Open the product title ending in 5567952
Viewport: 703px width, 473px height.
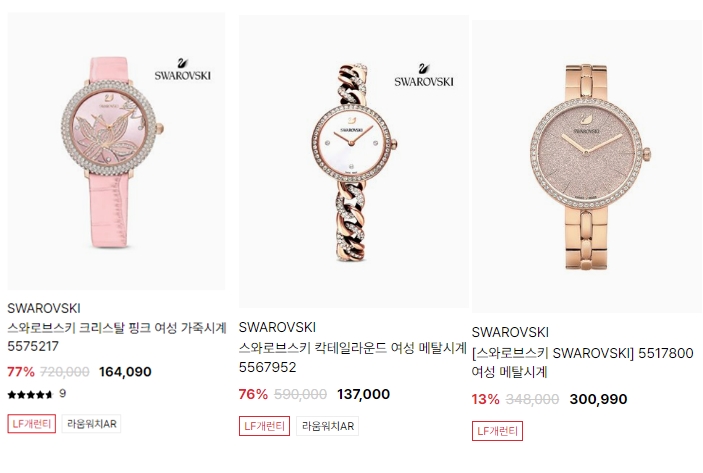[353, 357]
